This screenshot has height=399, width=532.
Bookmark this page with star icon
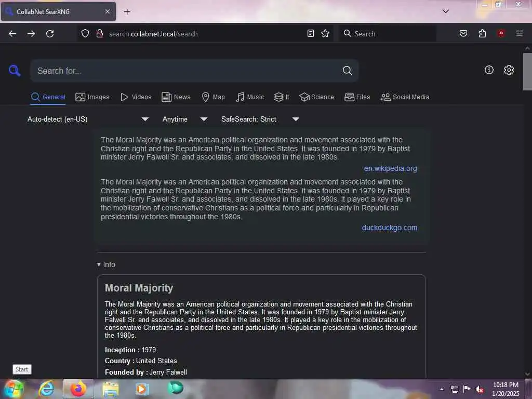coord(325,33)
